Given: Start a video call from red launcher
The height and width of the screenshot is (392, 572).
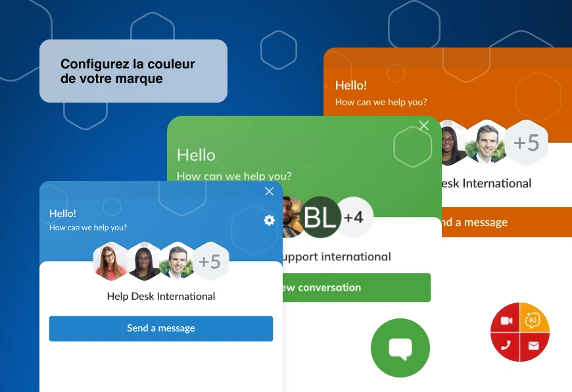Looking at the screenshot, I should (x=506, y=320).
